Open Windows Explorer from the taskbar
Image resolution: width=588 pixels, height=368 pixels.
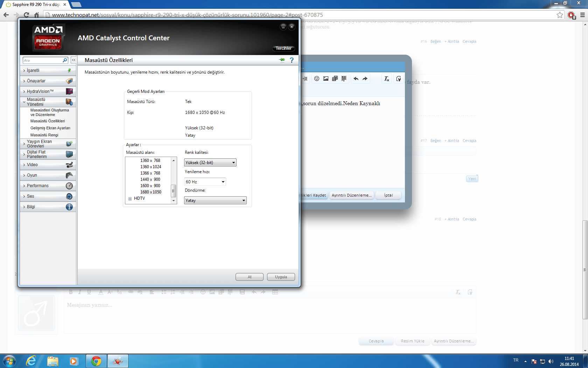click(x=52, y=361)
